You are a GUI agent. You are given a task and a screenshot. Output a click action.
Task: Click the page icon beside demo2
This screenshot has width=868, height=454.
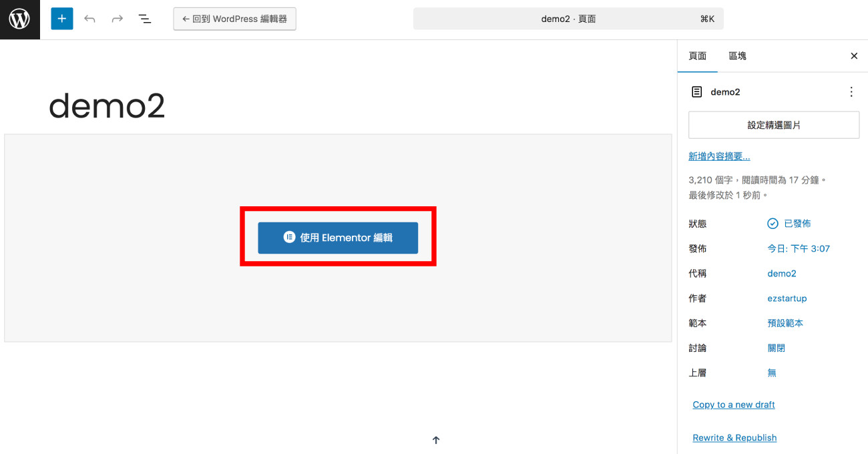point(696,92)
